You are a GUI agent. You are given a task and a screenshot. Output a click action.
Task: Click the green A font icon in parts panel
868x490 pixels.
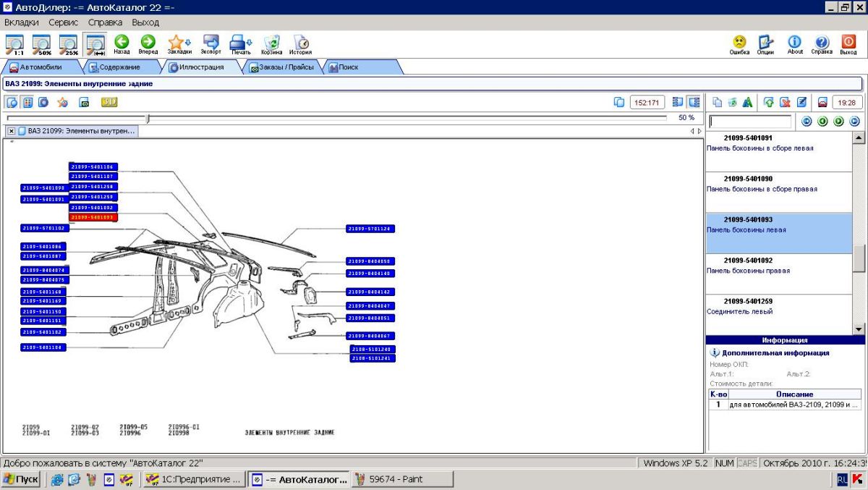pyautogui.click(x=747, y=102)
